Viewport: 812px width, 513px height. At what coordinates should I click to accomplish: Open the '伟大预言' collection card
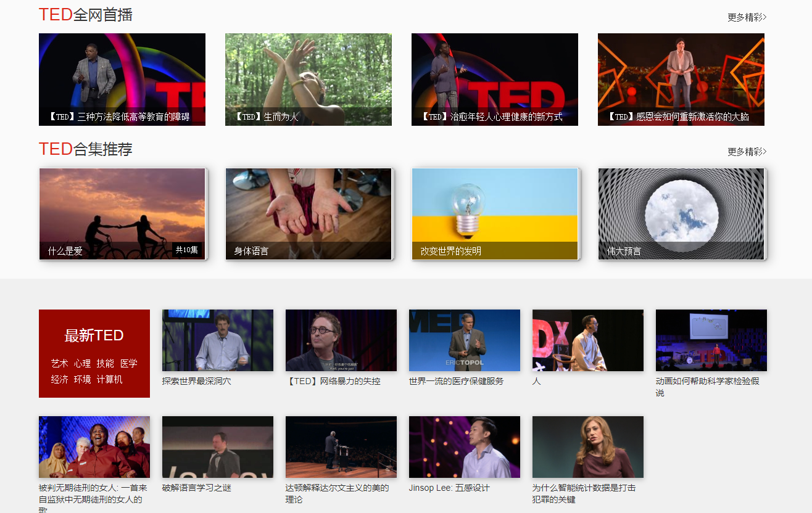(681, 214)
